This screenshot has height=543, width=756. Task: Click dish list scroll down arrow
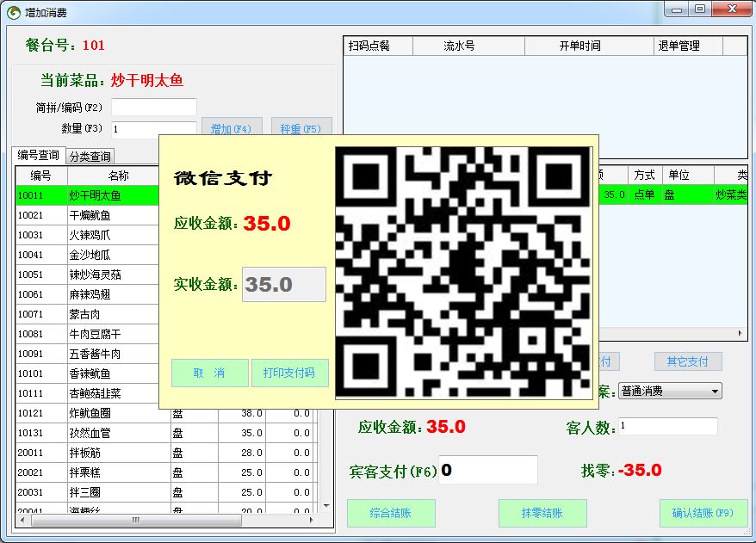pos(327,506)
